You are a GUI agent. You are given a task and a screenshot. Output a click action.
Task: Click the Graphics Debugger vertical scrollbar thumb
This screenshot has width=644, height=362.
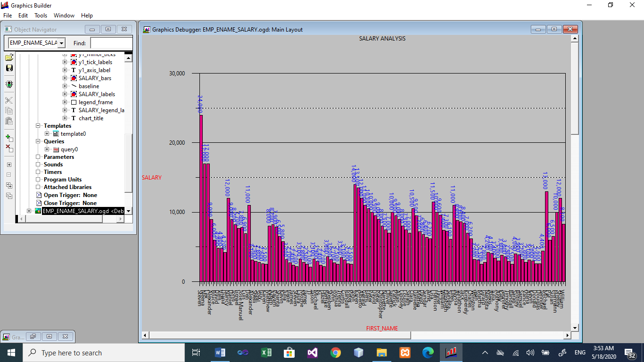click(x=574, y=88)
